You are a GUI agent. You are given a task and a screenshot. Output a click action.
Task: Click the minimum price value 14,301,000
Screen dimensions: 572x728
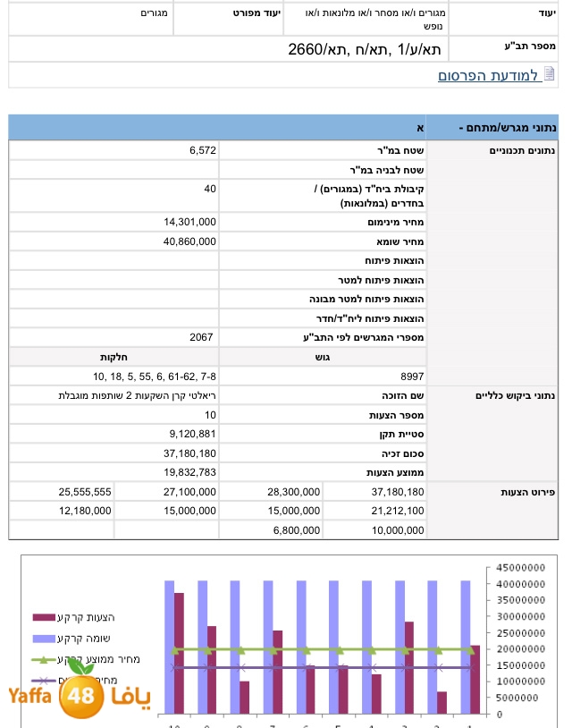pos(189,222)
